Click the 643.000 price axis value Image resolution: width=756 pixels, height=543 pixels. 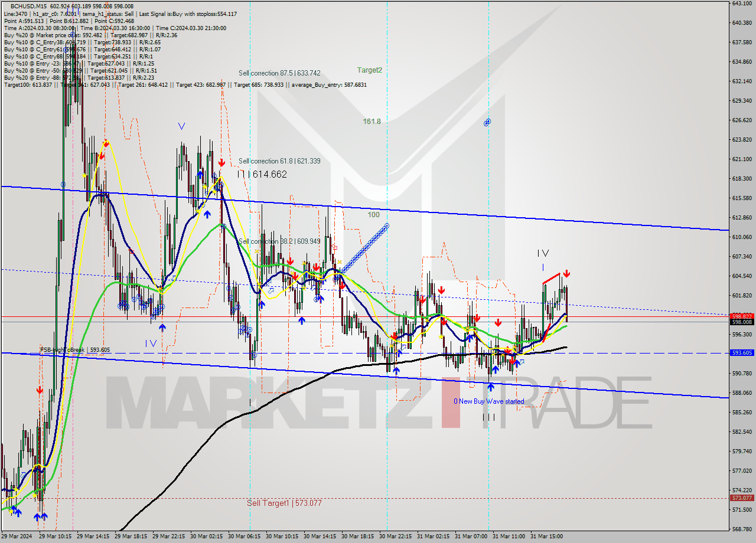(x=742, y=4)
